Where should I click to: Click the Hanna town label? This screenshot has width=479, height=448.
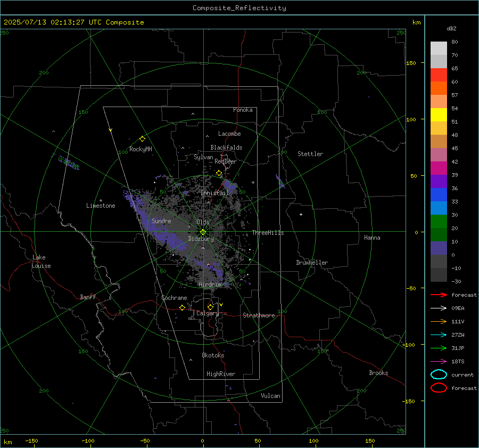coord(372,238)
